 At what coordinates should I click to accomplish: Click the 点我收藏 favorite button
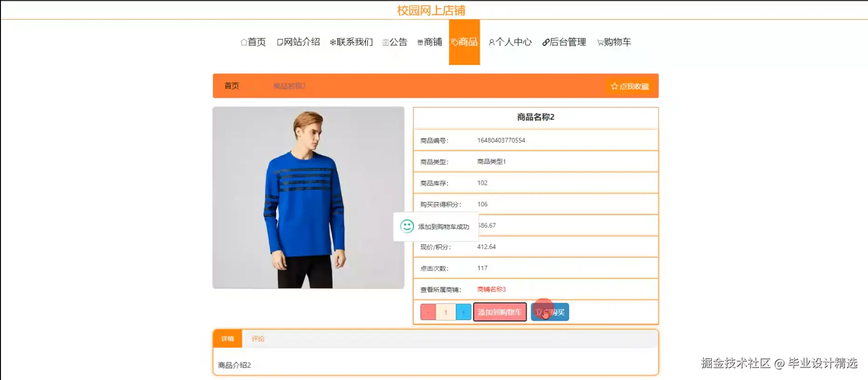click(630, 86)
